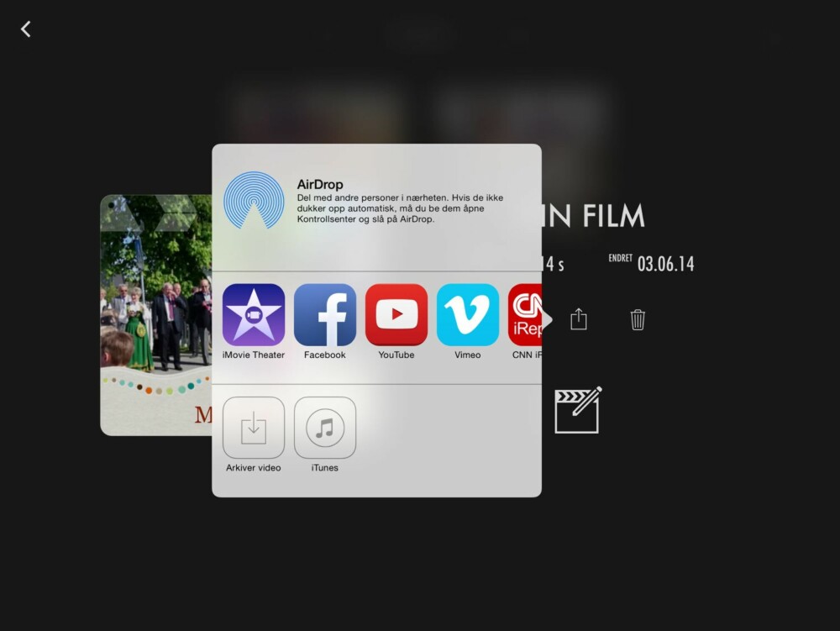Share the video to Vimeo
This screenshot has height=631, width=840.
[x=468, y=315]
